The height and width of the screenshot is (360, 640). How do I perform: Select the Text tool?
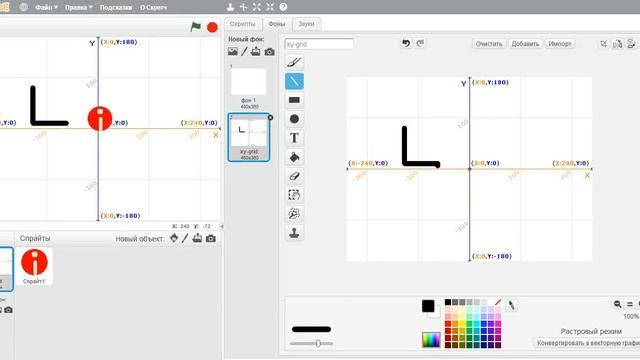tap(294, 138)
